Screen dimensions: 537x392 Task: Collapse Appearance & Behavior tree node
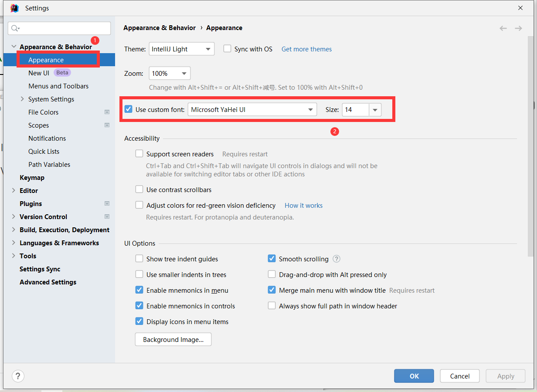[14, 47]
